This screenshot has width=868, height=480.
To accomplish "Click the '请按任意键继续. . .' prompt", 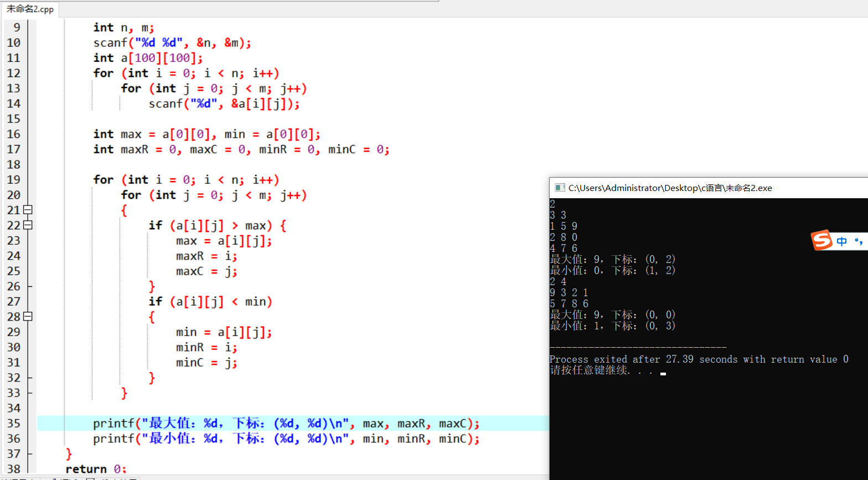I will 601,370.
